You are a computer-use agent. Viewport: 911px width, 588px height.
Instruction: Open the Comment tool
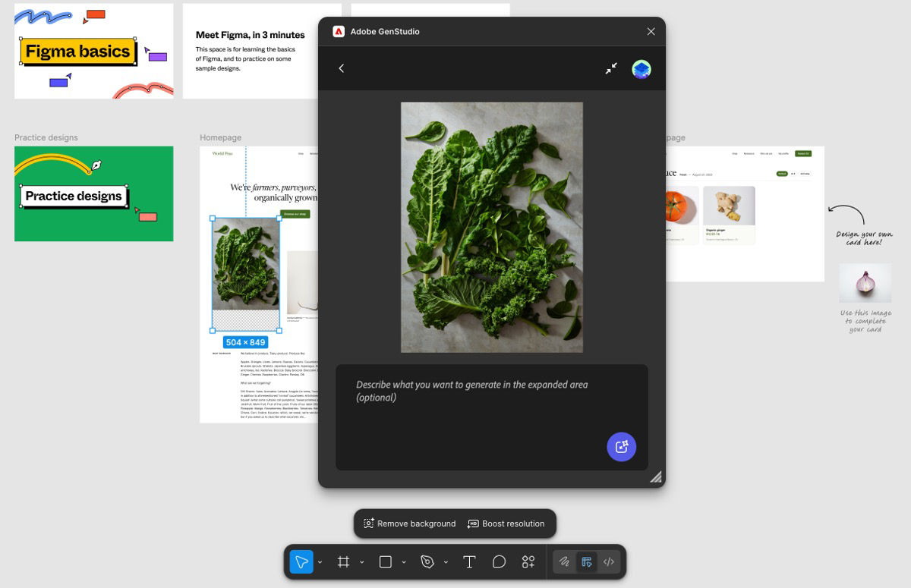pyautogui.click(x=498, y=561)
